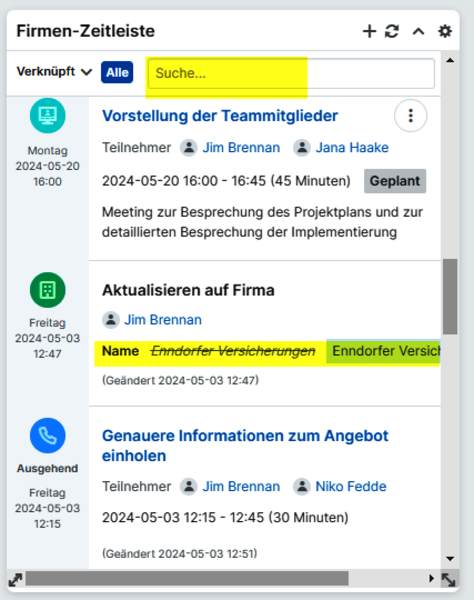Click the teal meeting presentation icon

tap(47, 115)
